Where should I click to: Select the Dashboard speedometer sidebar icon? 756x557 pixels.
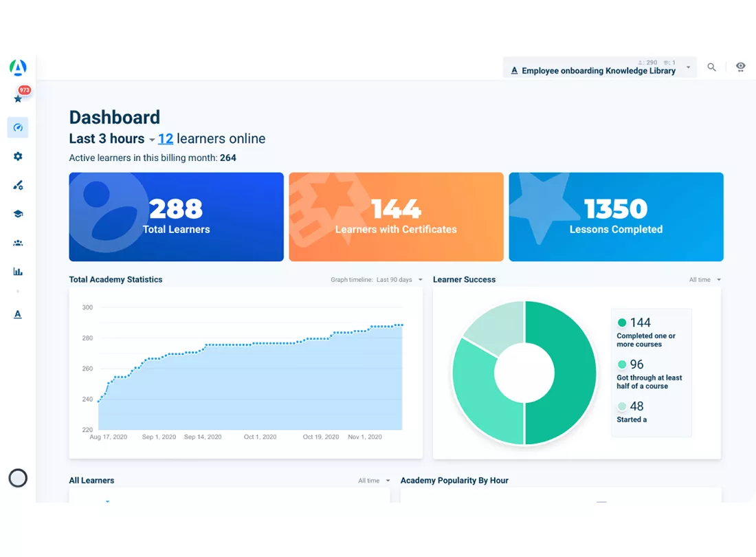(x=18, y=128)
